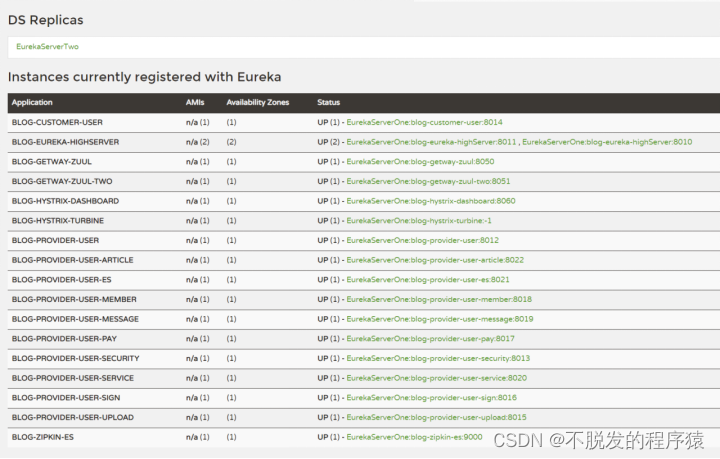Select the BLOG-PROVIDER-USER-MESSAGE application name
The width and height of the screenshot is (720, 459).
pos(75,319)
